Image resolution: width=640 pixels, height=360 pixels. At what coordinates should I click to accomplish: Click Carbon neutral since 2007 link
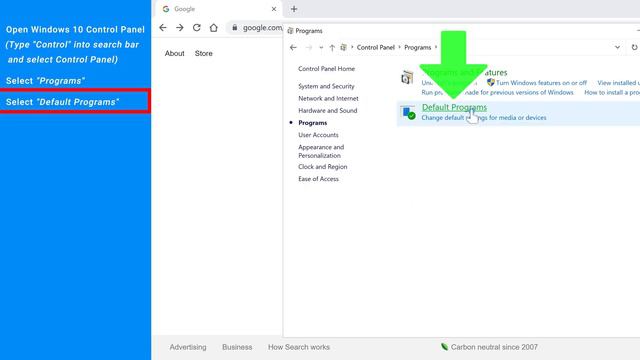[x=494, y=347]
